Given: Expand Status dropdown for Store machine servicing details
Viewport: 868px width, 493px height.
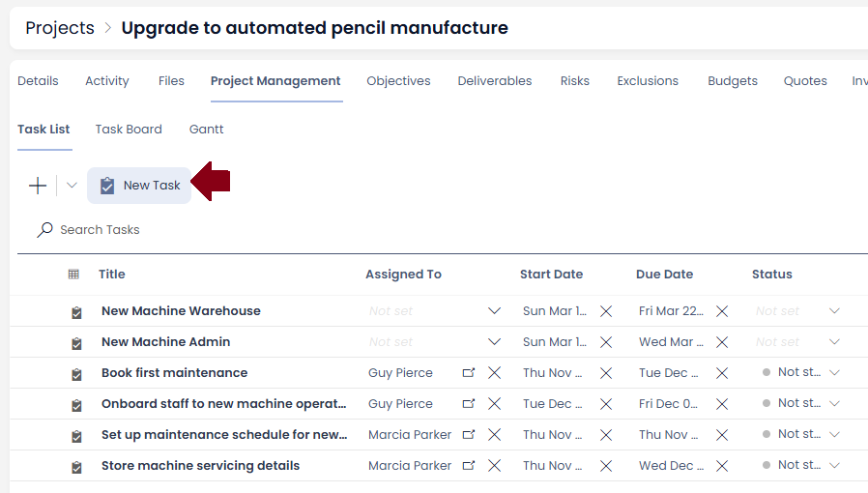Looking at the screenshot, I should click(834, 466).
